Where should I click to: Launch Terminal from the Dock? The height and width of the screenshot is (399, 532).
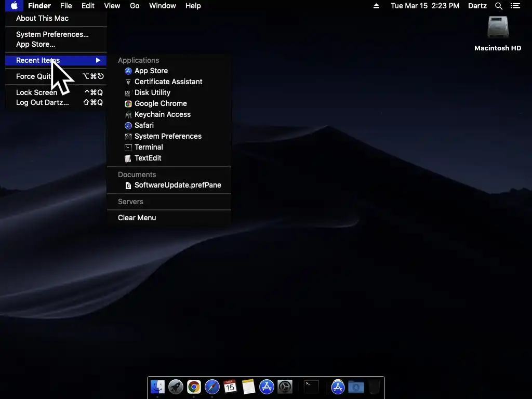(311, 387)
